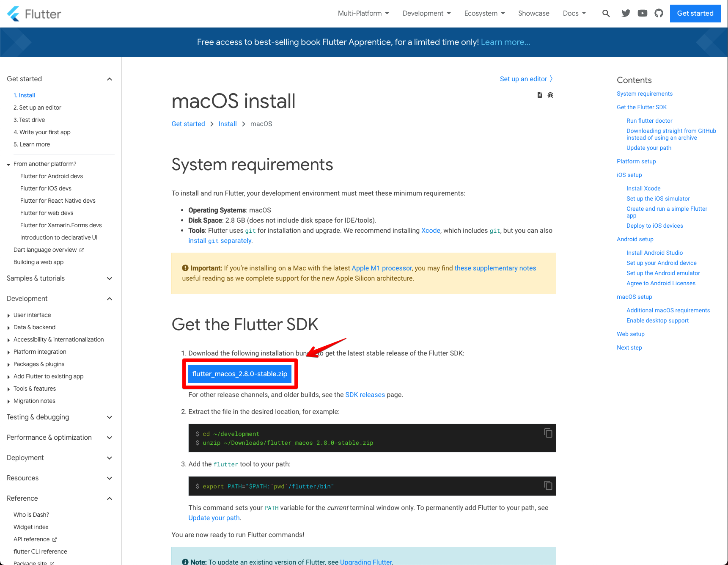Viewport: 728px width, 565px height.
Task: Jump to Web setup in Contents
Action: [x=631, y=334]
